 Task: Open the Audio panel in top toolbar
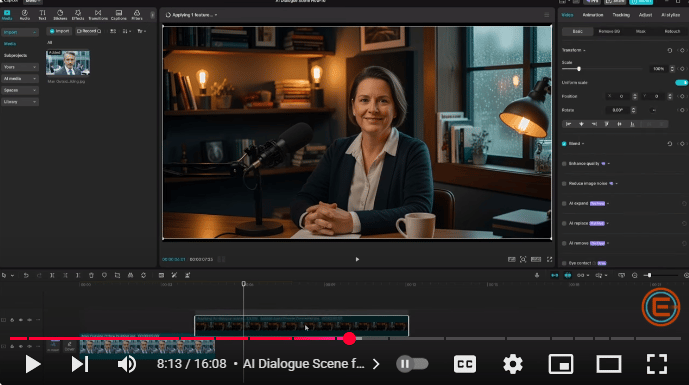point(25,15)
